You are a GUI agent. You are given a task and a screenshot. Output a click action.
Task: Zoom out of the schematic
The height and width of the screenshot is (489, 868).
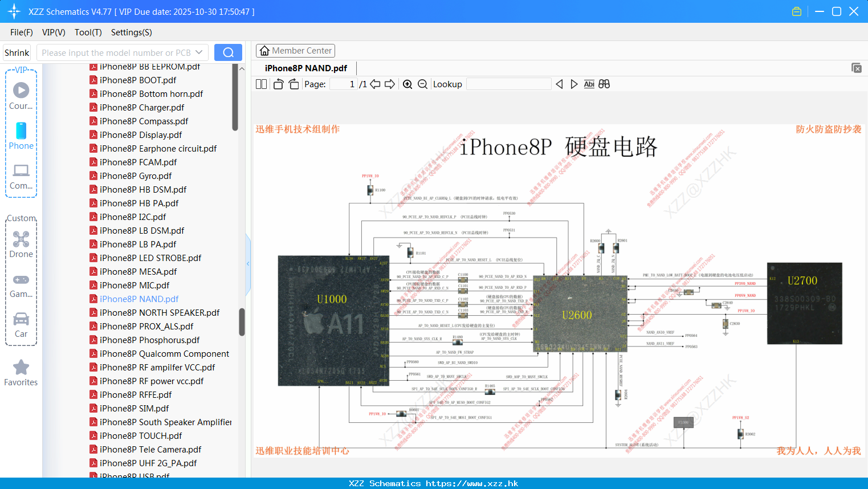tap(422, 84)
